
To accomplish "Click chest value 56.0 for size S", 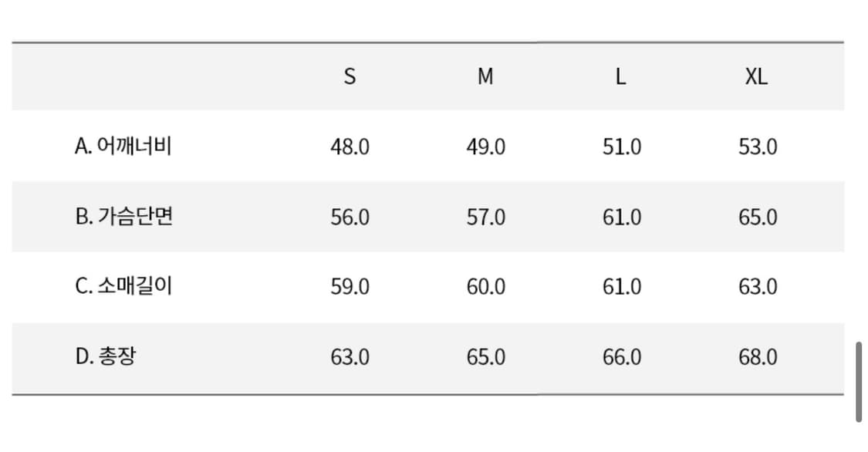I will click(x=350, y=217).
